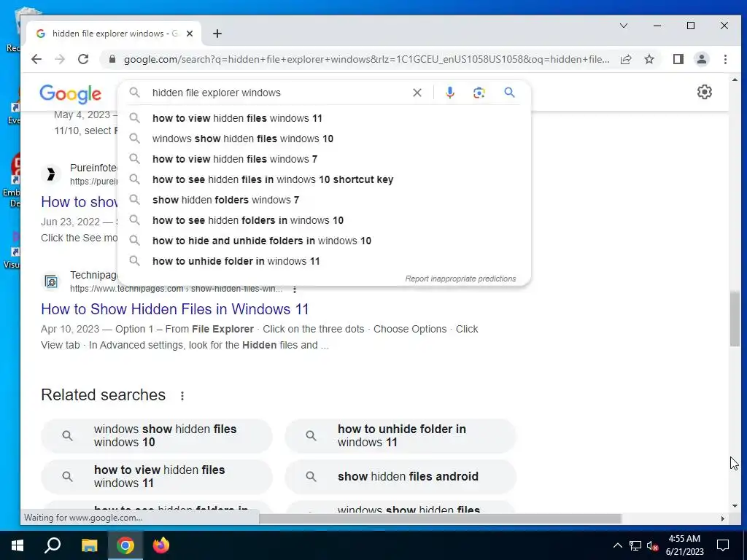Reload the page with the refresh icon
The height and width of the screenshot is (560, 747).
point(83,59)
